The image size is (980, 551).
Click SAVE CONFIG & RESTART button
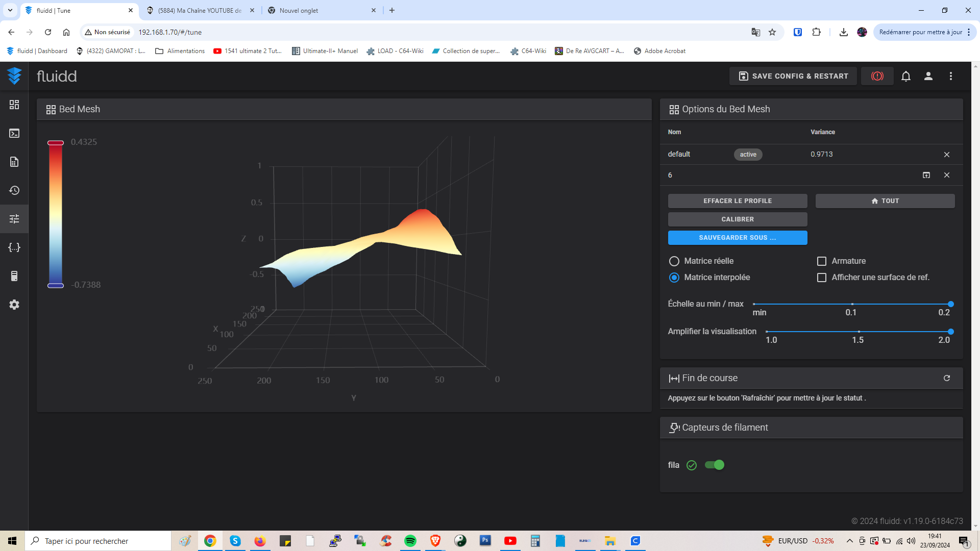click(793, 76)
